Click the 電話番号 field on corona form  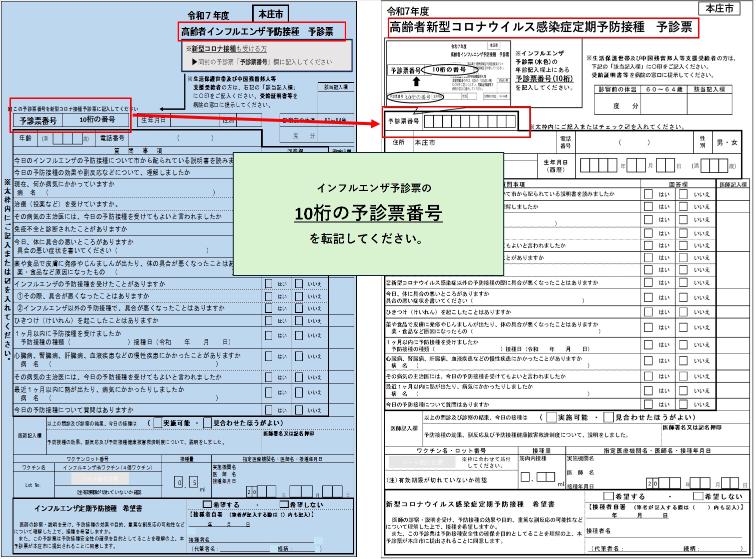coord(633,142)
